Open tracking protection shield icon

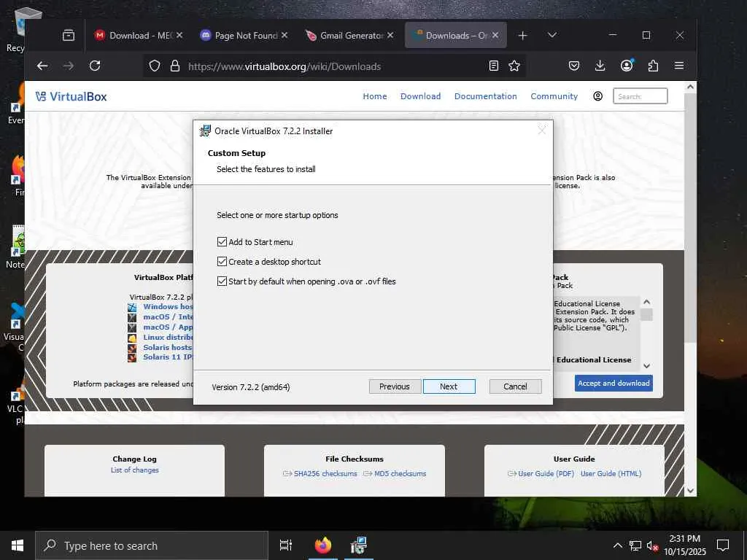pos(155,66)
